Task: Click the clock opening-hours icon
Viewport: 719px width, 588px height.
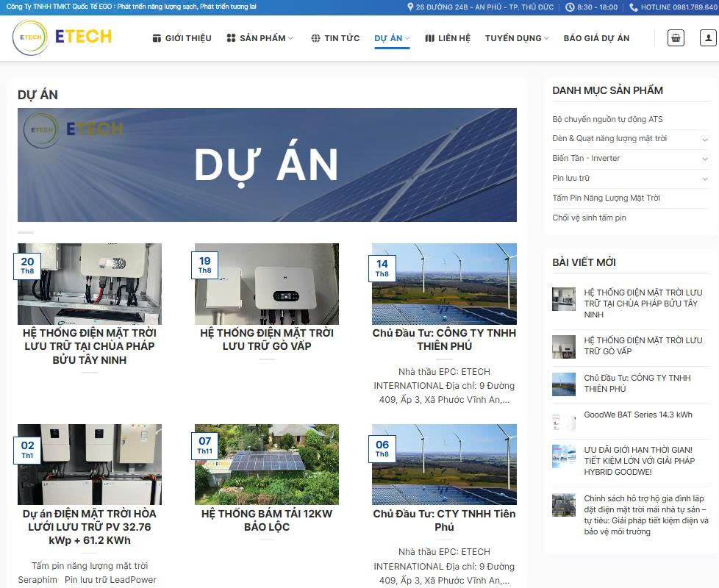Action: (x=570, y=7)
